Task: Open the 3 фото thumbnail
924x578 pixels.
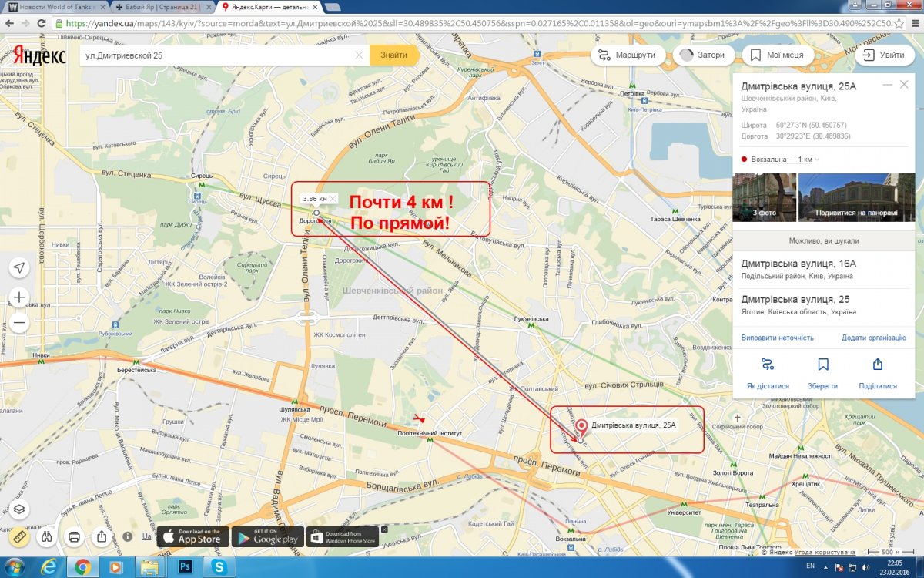Action: point(764,198)
